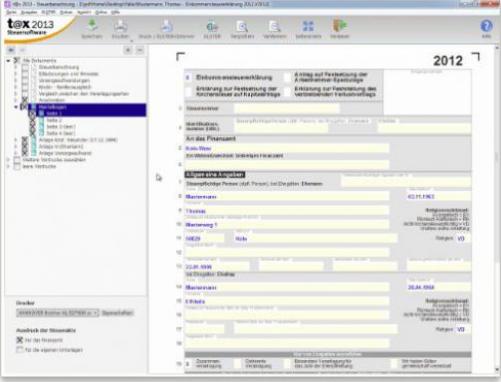Toggle checkbox for Anschreiben

point(25,100)
